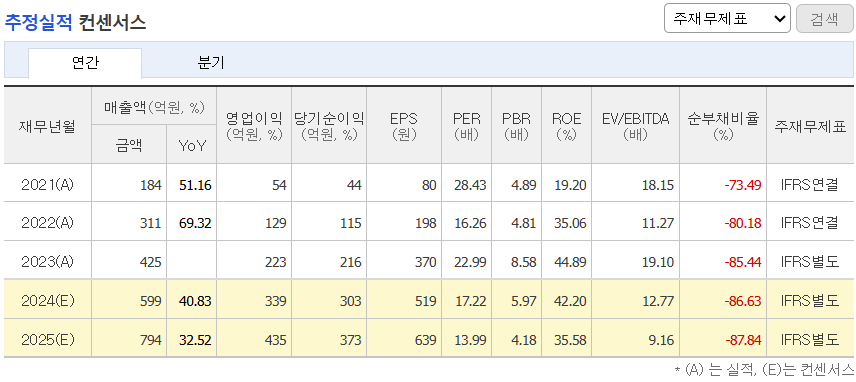The width and height of the screenshot is (856, 382).
Task: Click the PER (배) column header
Action: pos(467,126)
